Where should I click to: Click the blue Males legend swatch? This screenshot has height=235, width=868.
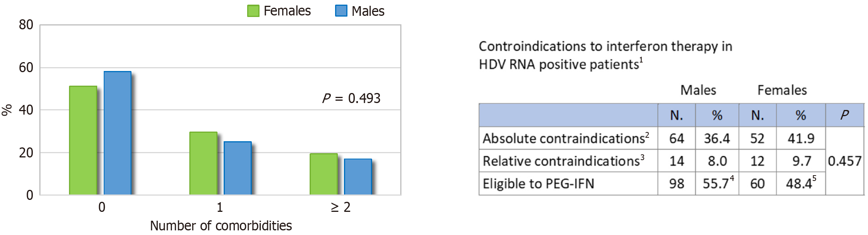click(x=341, y=11)
